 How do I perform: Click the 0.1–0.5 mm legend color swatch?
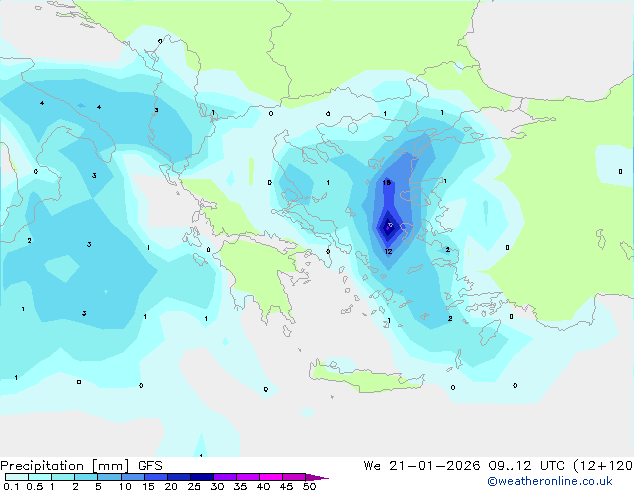coord(17,477)
